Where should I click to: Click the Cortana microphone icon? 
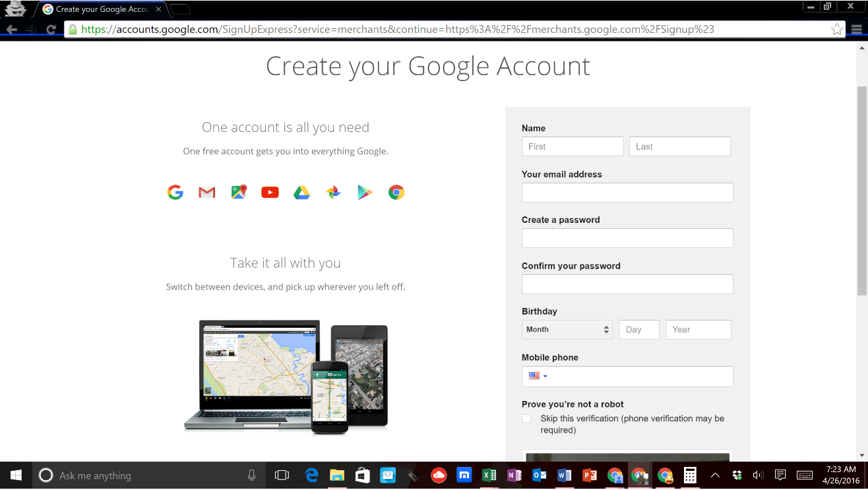(x=251, y=475)
